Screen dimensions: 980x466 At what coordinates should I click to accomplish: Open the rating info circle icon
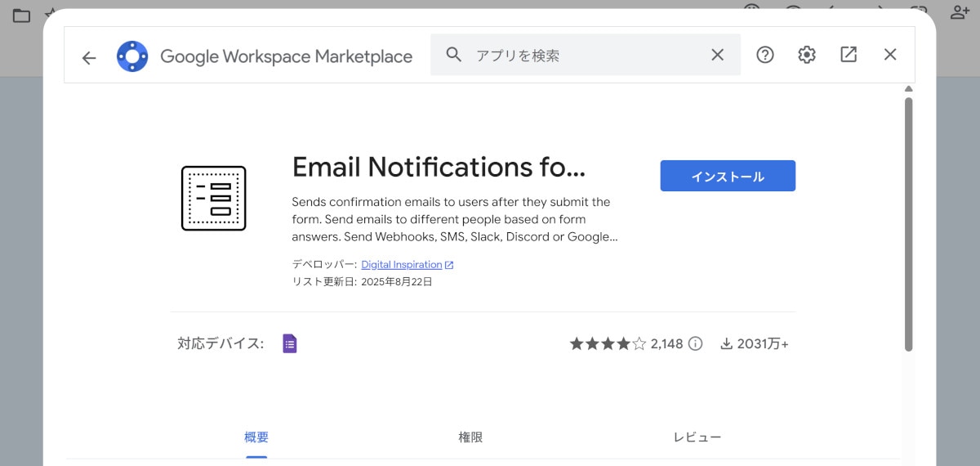click(695, 344)
